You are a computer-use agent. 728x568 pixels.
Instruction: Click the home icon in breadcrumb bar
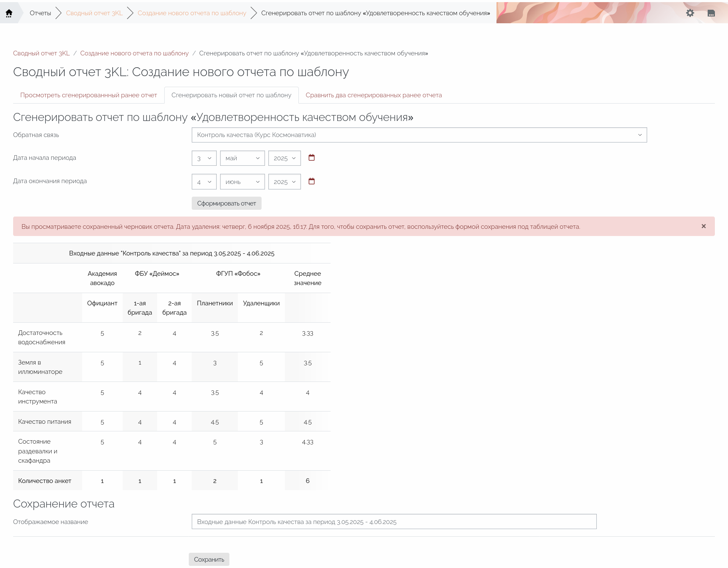[9, 13]
